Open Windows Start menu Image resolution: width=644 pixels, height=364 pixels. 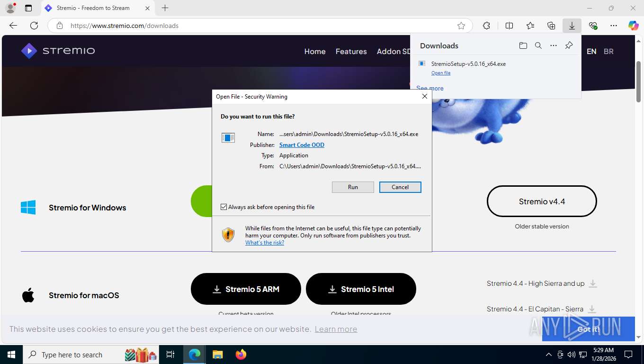[x=11, y=355]
